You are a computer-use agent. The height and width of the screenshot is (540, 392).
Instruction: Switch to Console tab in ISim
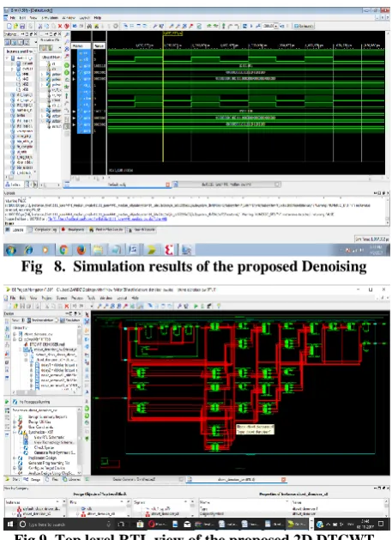tap(15, 230)
